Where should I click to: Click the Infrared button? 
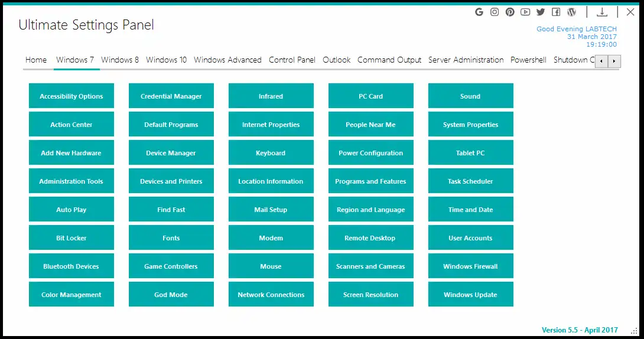tap(271, 96)
